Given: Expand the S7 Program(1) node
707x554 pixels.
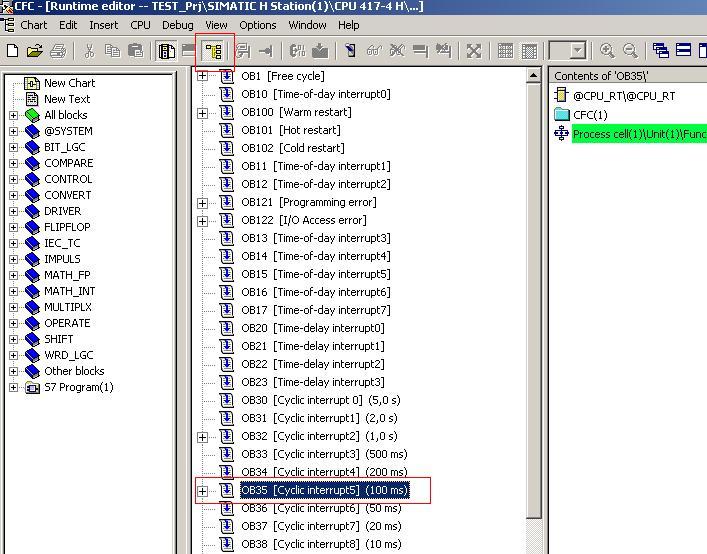Looking at the screenshot, I should coord(14,388).
